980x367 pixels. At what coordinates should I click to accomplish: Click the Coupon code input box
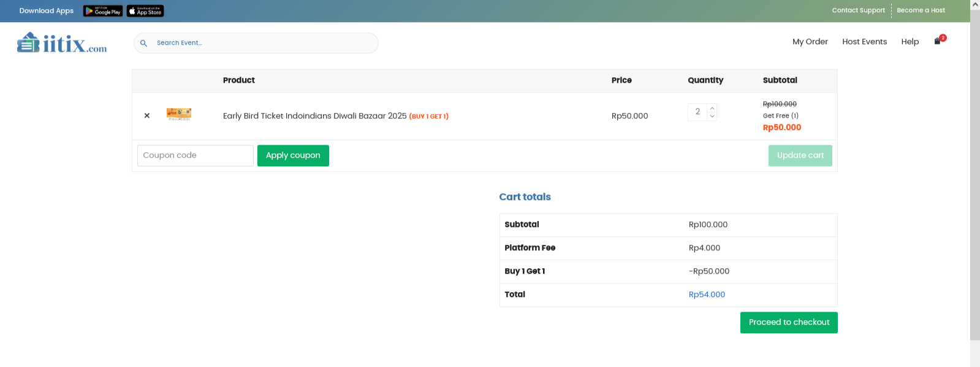[195, 156]
